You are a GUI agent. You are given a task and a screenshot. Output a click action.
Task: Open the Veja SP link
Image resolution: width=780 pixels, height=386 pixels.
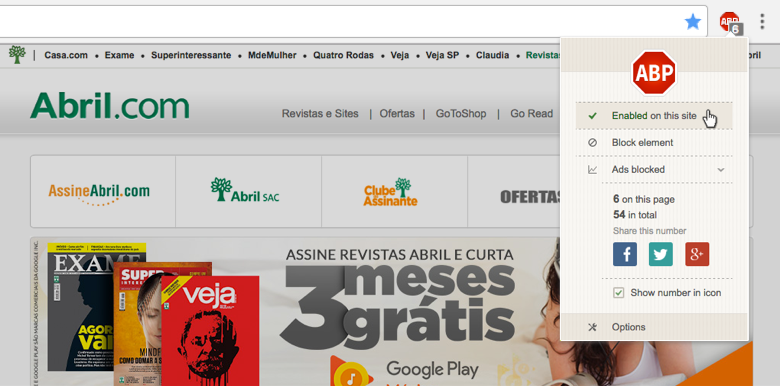(x=442, y=55)
